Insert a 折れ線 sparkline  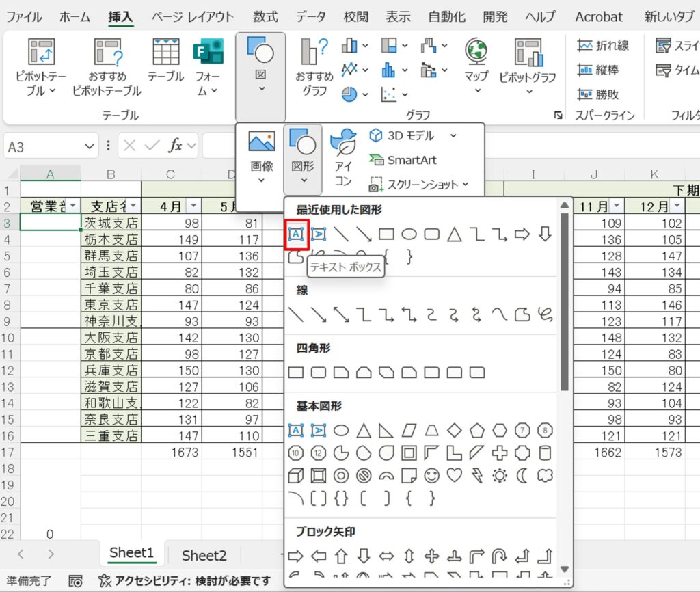(x=603, y=45)
